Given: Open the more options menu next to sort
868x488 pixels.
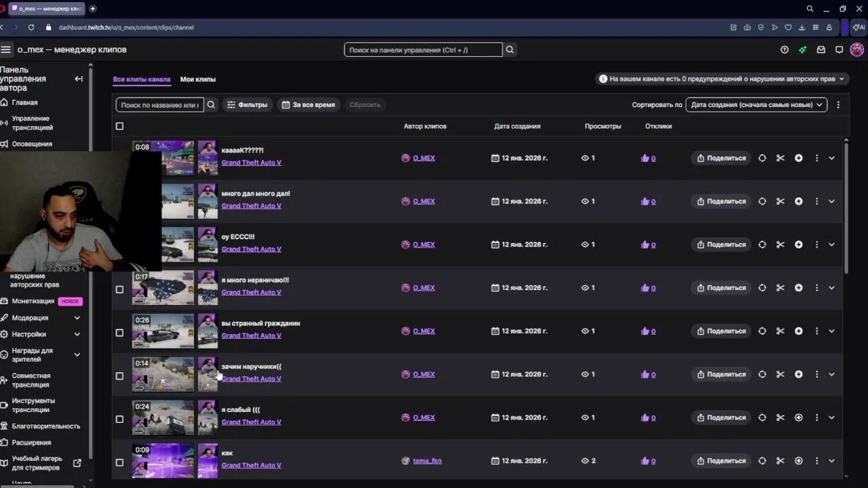Looking at the screenshot, I should [x=838, y=104].
